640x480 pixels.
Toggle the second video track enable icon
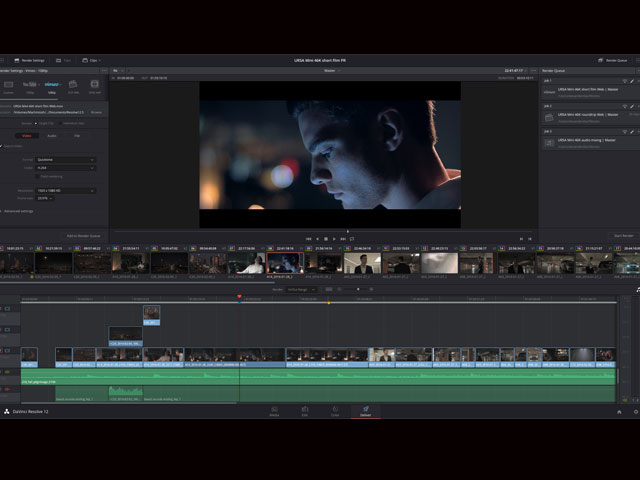[x=7, y=329]
